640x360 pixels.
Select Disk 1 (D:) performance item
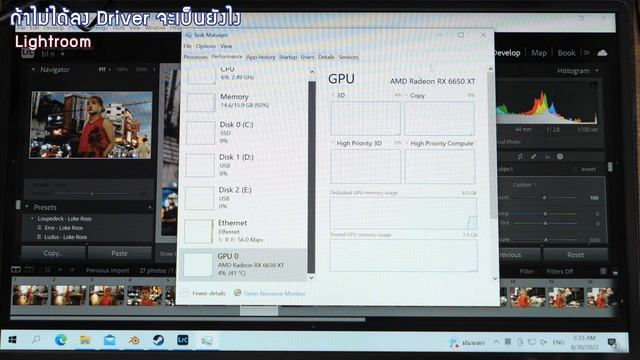coord(244,165)
